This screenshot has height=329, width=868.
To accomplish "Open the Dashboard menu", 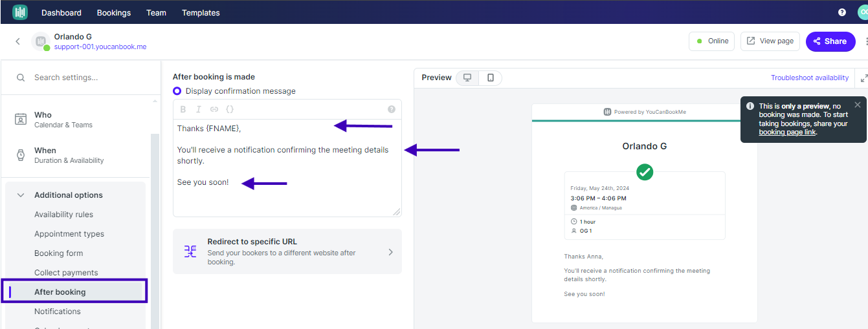I will coord(61,12).
